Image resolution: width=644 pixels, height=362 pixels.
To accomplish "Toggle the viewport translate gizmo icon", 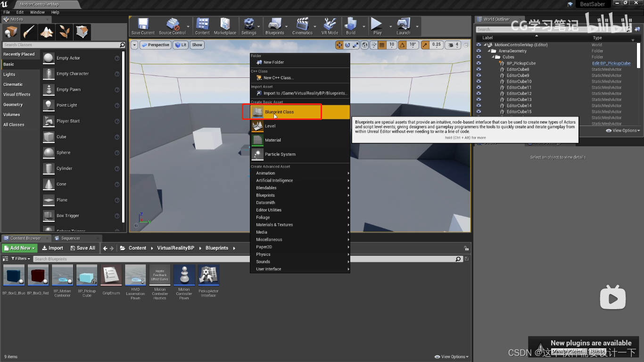I will tap(339, 45).
